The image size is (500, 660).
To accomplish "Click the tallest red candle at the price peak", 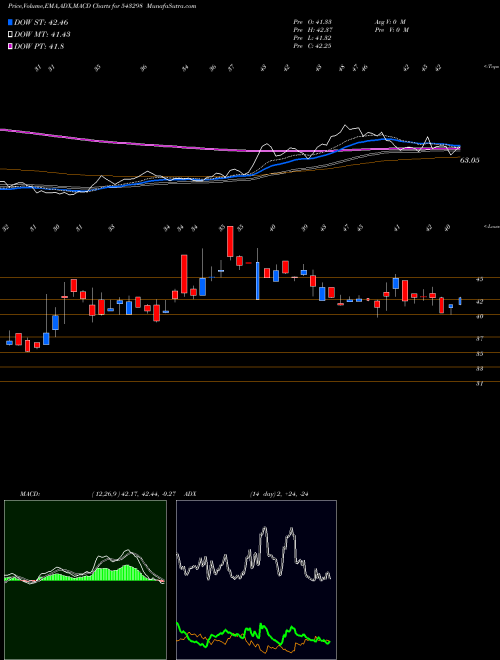I will point(230,241).
